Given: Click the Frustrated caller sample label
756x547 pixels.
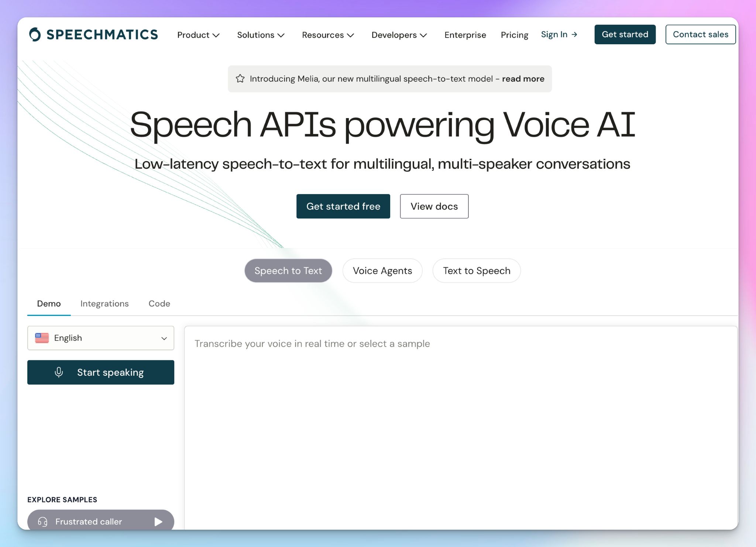Looking at the screenshot, I should (89, 522).
